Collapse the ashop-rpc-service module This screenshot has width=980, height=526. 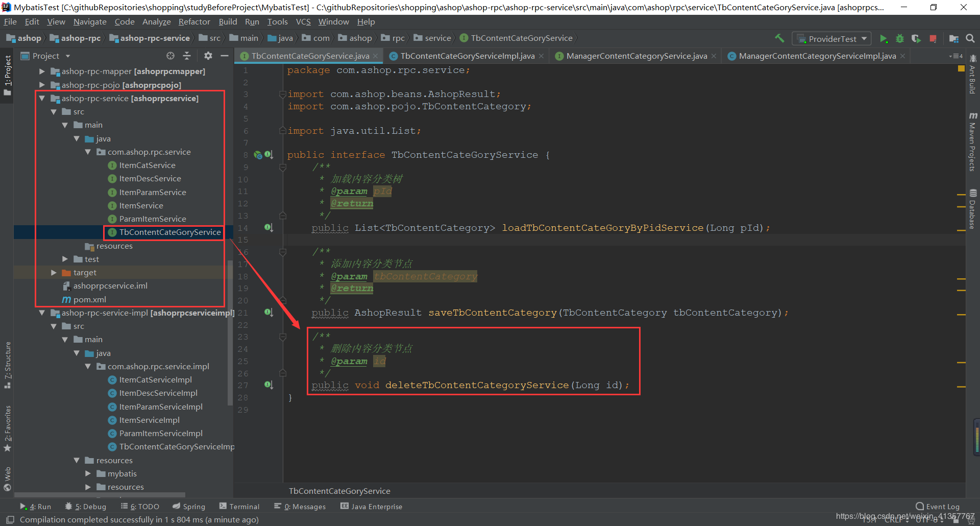pyautogui.click(x=42, y=98)
